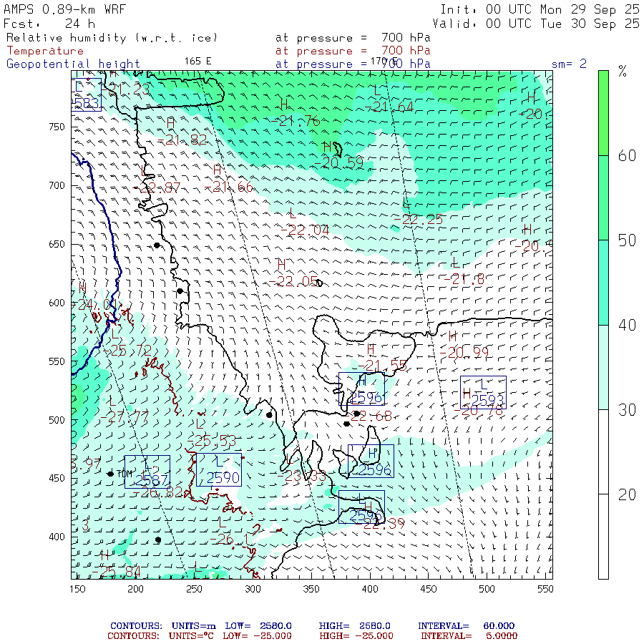Click the y-axis label '600'
Viewport: 644px width, 644px height.
tap(57, 303)
